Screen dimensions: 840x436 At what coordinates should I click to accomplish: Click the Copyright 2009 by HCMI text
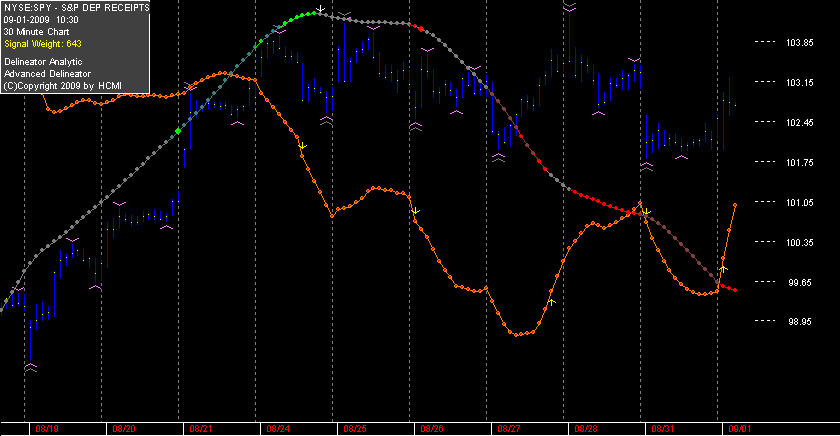coord(63,86)
